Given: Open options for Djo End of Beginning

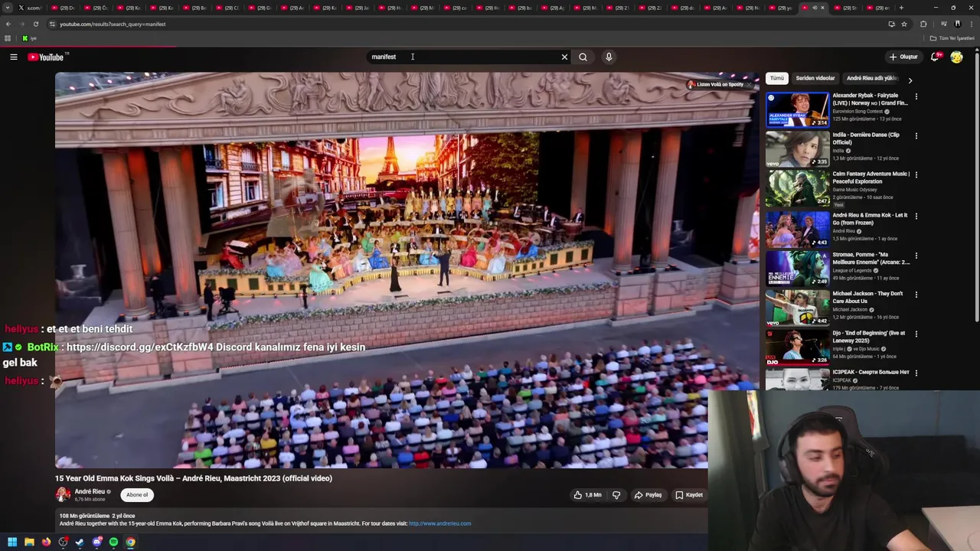Looking at the screenshot, I should (x=916, y=334).
